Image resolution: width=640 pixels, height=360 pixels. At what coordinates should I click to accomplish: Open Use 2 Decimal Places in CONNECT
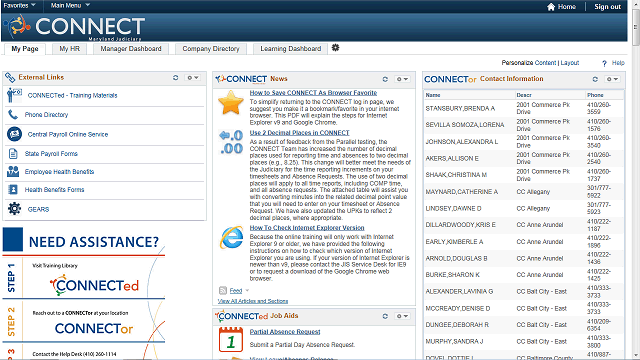[300, 133]
